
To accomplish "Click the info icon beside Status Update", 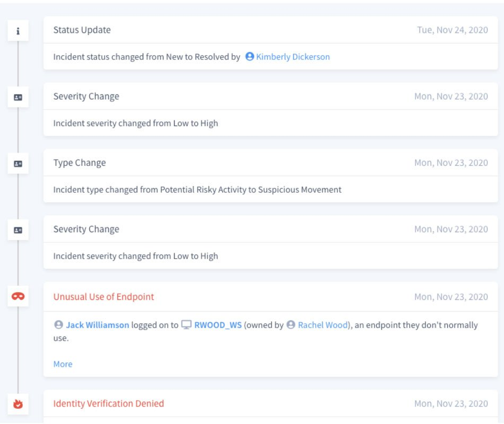I will pyautogui.click(x=18, y=31).
